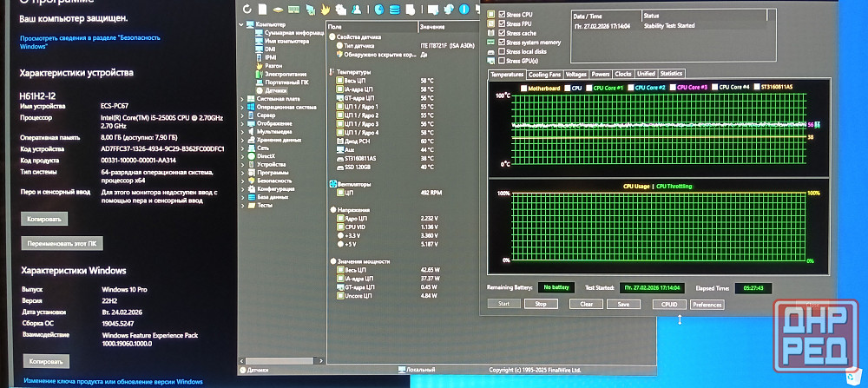This screenshot has height=388, width=868.
Task: Click the green memory module toolbar icon
Action: [293, 10]
